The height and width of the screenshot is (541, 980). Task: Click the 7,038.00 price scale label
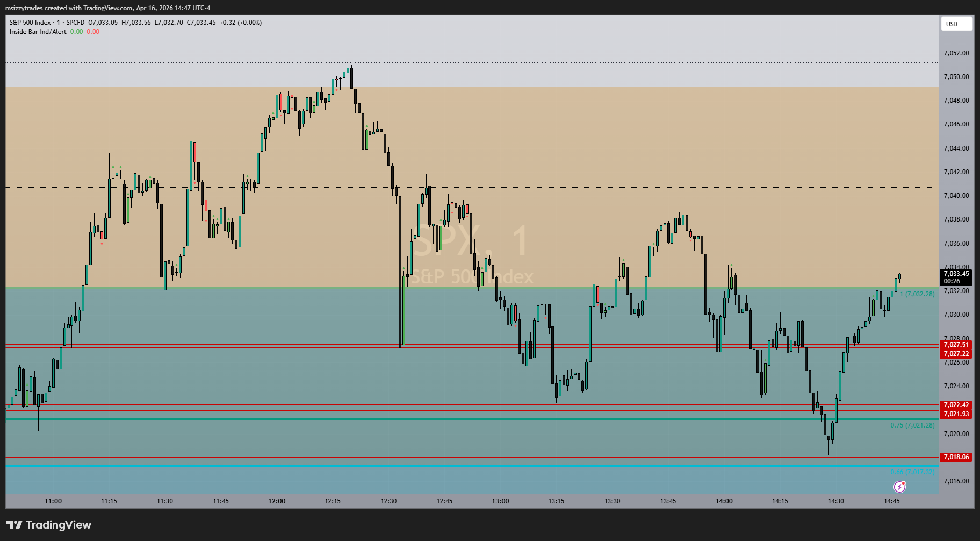point(956,219)
